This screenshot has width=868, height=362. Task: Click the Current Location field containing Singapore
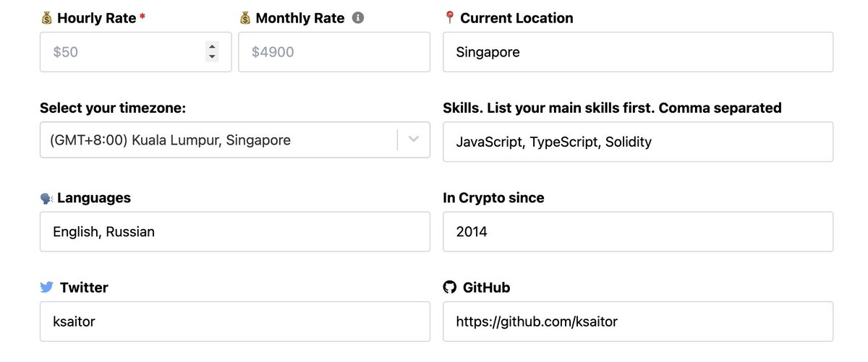pos(637,52)
